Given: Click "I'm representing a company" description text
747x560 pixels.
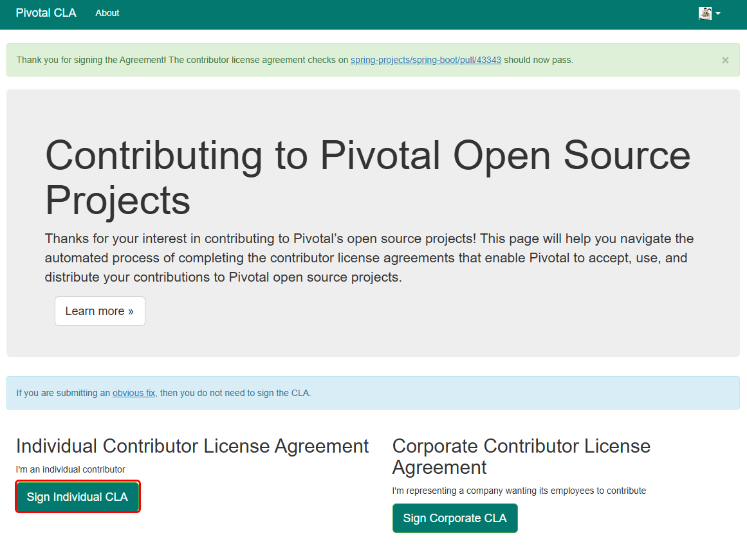Looking at the screenshot, I should (519, 491).
